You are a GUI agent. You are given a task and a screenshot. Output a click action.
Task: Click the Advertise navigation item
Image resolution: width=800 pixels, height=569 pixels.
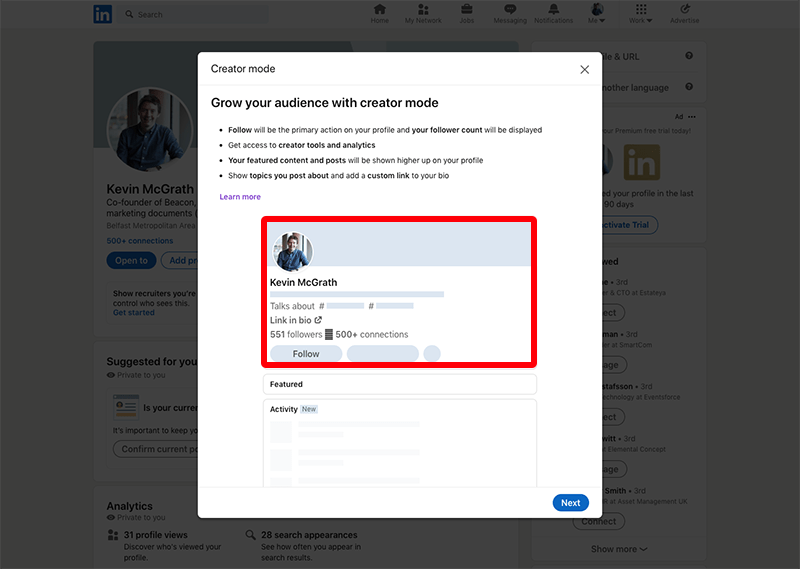coord(684,14)
